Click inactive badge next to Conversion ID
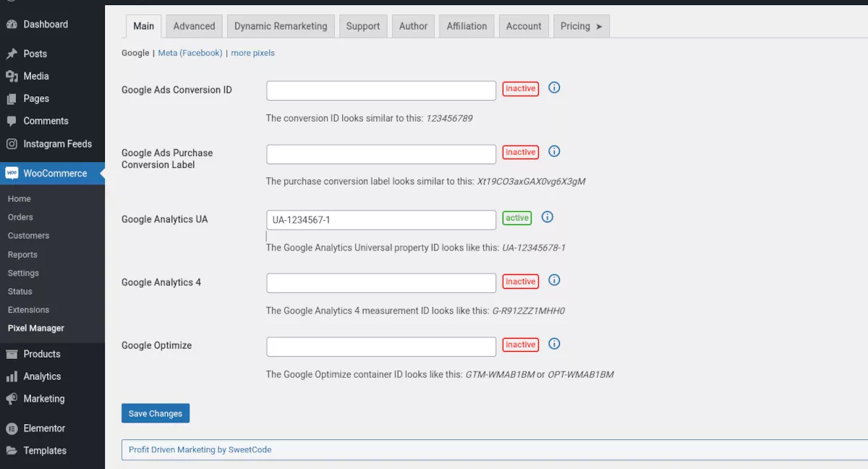The width and height of the screenshot is (868, 469). pyautogui.click(x=521, y=89)
